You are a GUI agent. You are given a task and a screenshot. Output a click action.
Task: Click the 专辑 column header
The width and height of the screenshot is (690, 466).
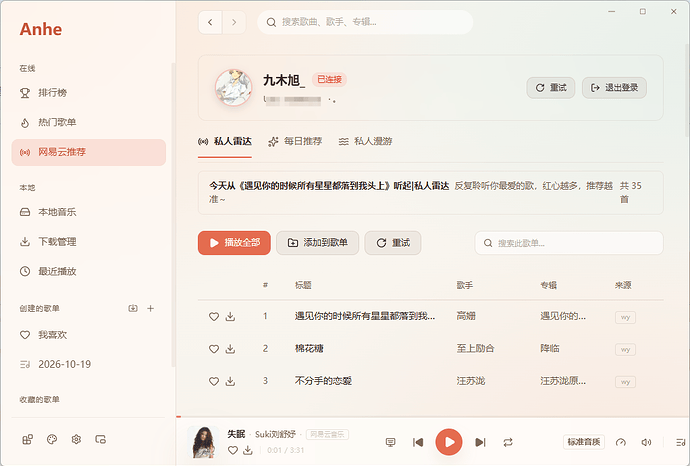548,285
